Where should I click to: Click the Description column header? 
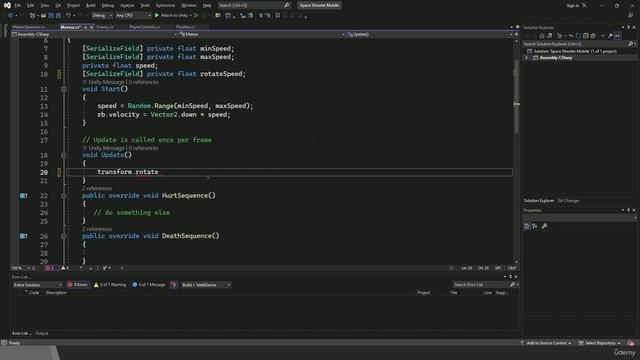coord(56,293)
